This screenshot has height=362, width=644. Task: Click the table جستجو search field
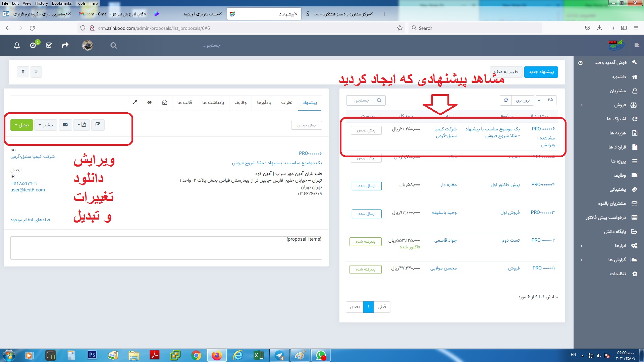pos(360,100)
